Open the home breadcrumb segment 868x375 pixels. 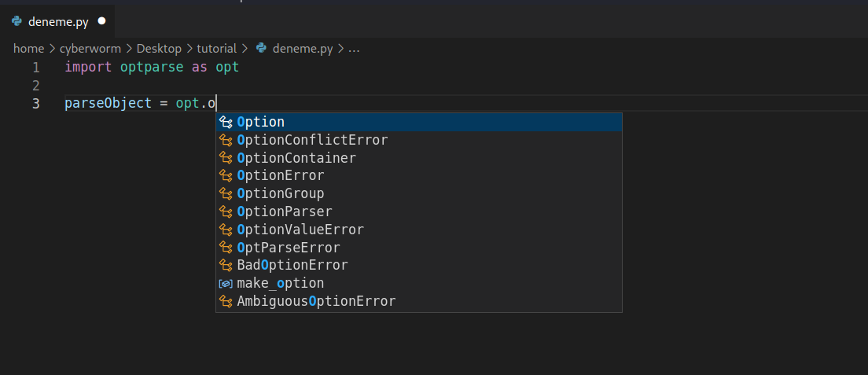point(28,49)
